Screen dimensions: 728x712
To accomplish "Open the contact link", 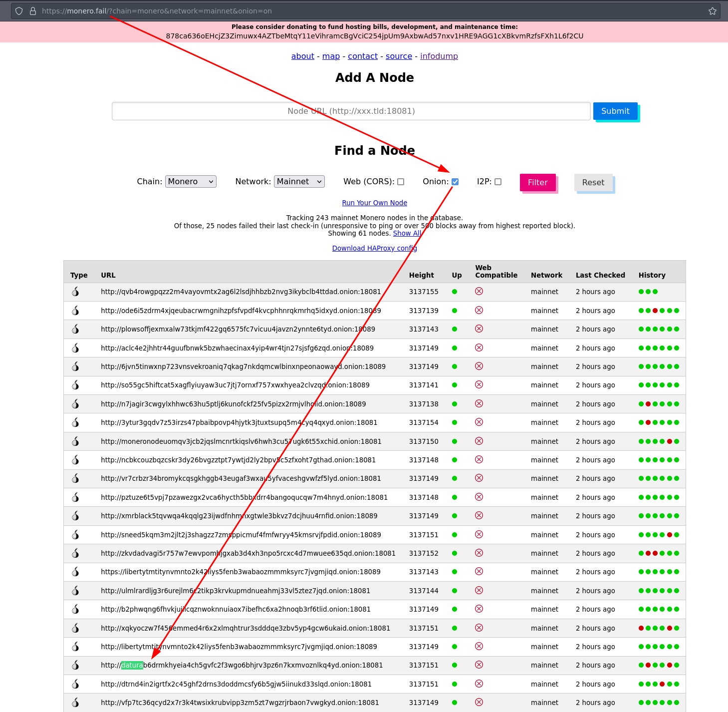I will click(x=363, y=56).
